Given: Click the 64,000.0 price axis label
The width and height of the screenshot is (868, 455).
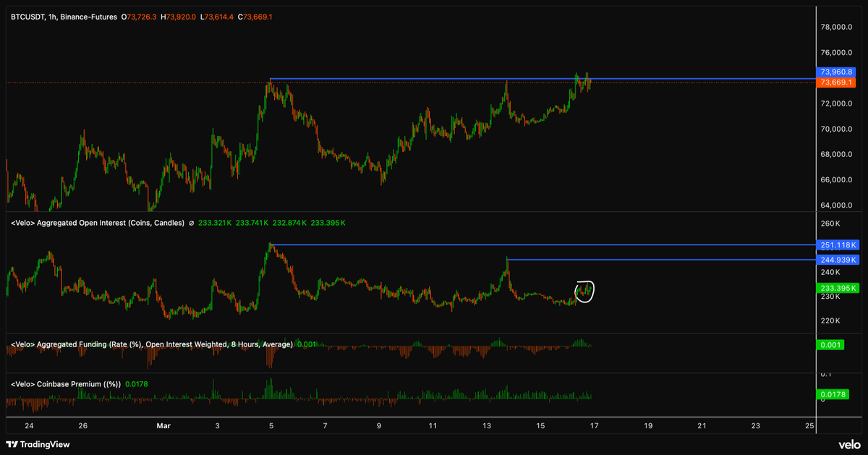Looking at the screenshot, I should (836, 205).
